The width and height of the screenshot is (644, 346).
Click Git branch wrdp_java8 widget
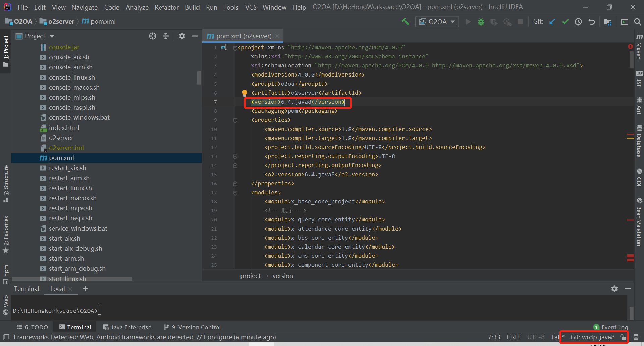pos(592,337)
